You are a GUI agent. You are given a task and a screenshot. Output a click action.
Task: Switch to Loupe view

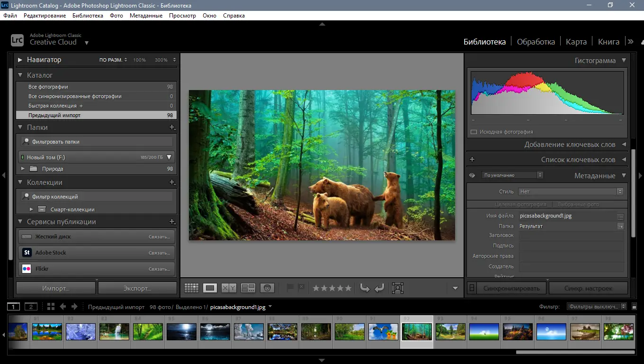[210, 287]
